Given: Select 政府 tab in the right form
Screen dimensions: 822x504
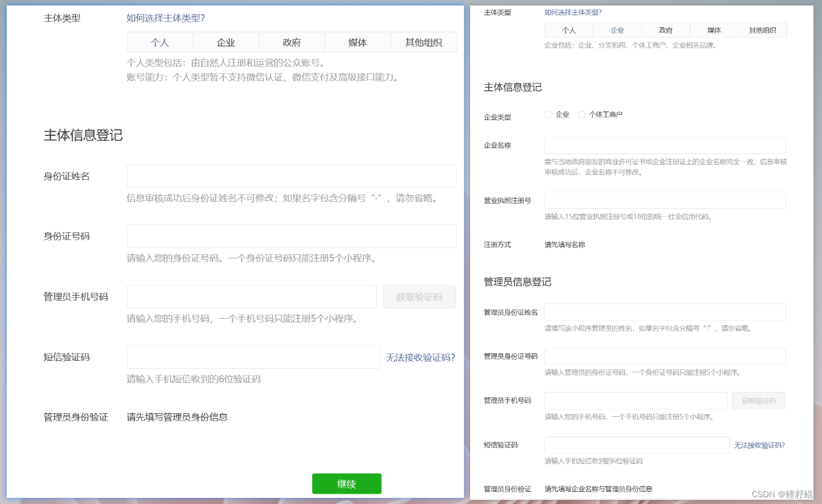Looking at the screenshot, I should [x=666, y=30].
